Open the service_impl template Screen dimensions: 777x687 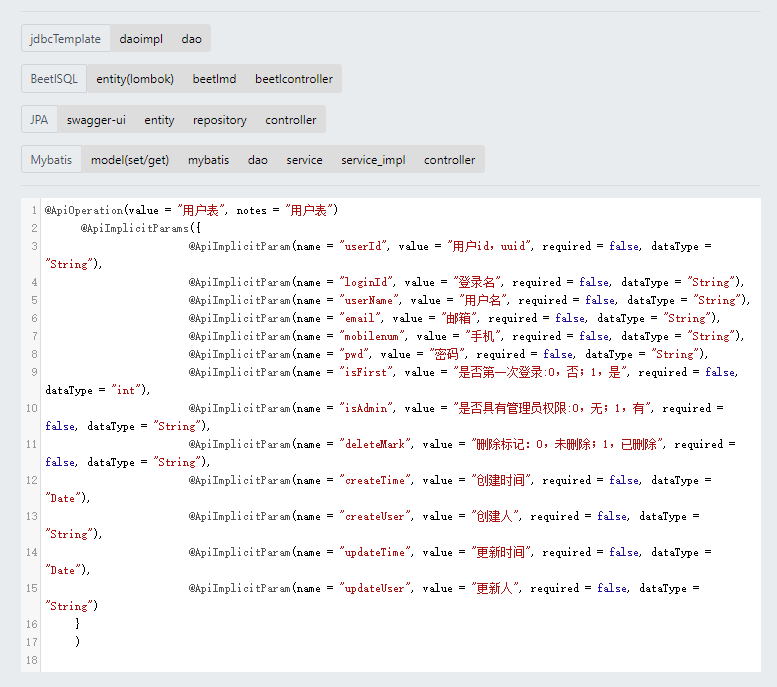[x=373, y=160]
